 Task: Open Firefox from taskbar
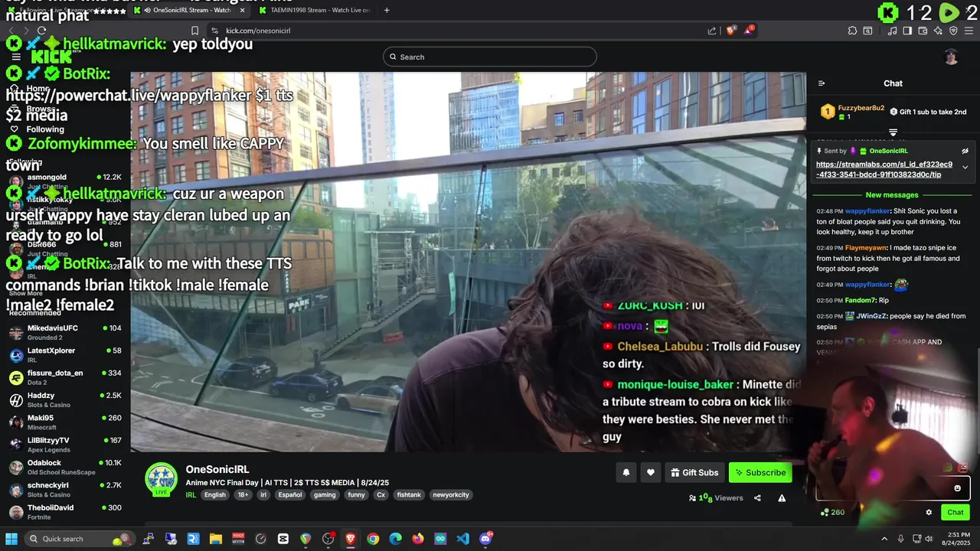tap(418, 539)
